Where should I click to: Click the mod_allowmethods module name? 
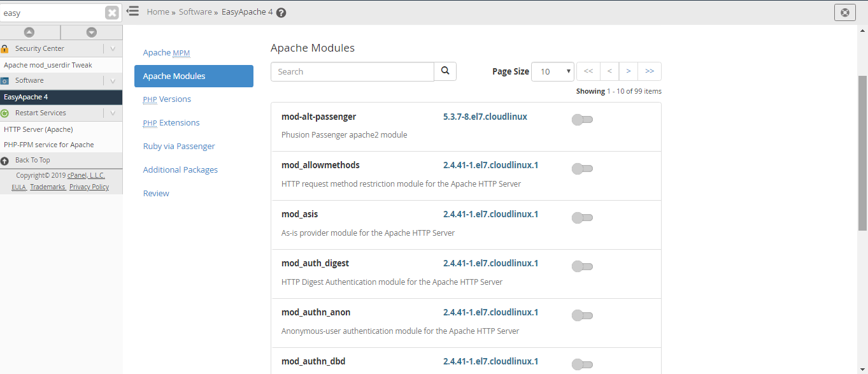point(320,165)
